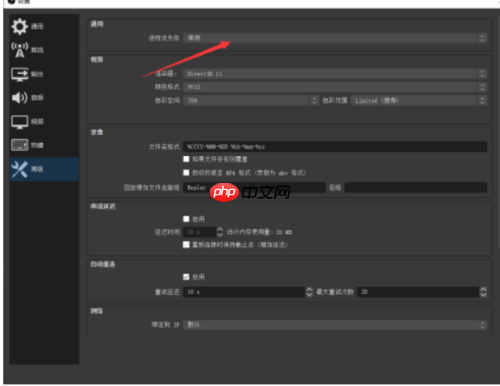Click the max retries field showing 20

(x=418, y=292)
